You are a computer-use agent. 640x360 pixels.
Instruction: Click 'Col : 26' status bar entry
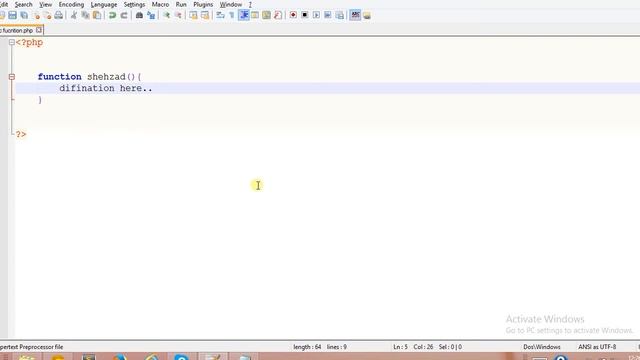(x=423, y=347)
